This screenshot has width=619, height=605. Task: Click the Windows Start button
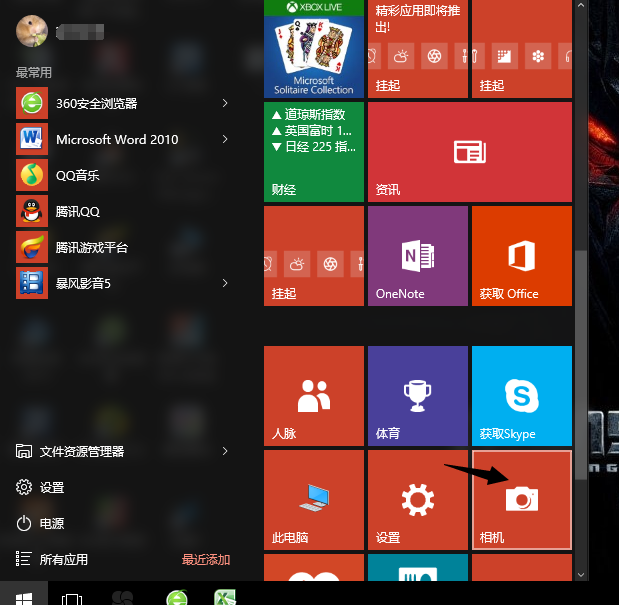[x=24, y=593]
